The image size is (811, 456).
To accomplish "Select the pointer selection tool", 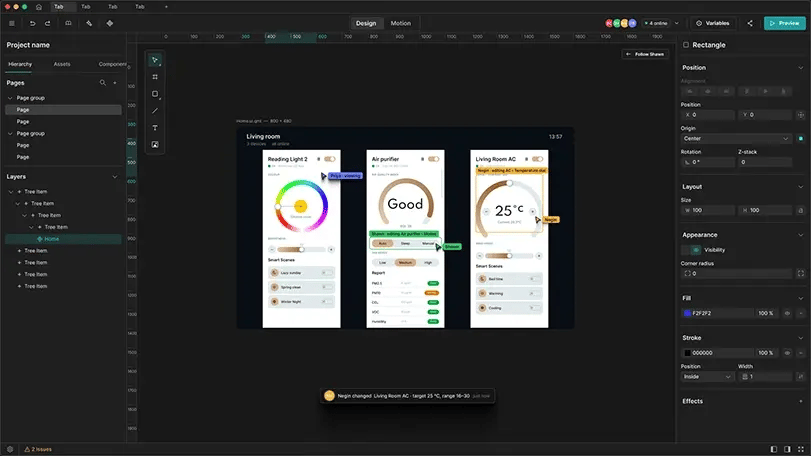I will [155, 60].
